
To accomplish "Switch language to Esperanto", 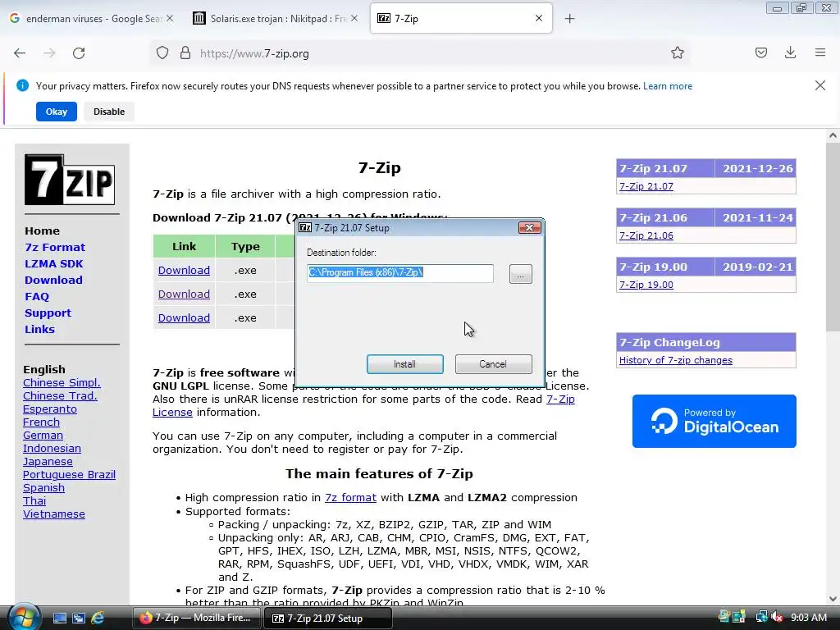I will (x=50, y=409).
